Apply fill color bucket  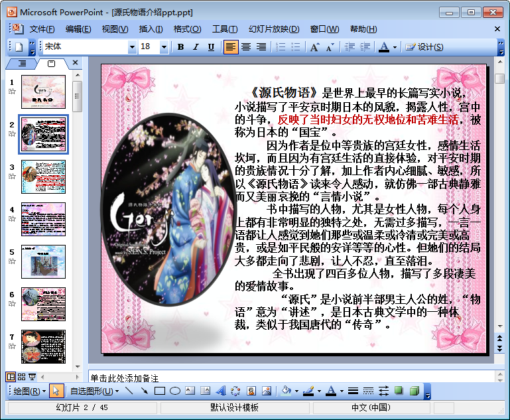click(287, 391)
